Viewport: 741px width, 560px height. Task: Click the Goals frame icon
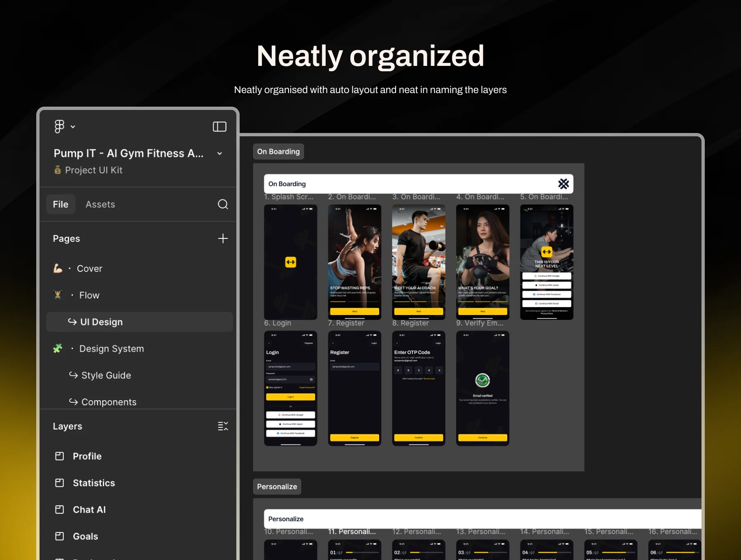(x=60, y=537)
